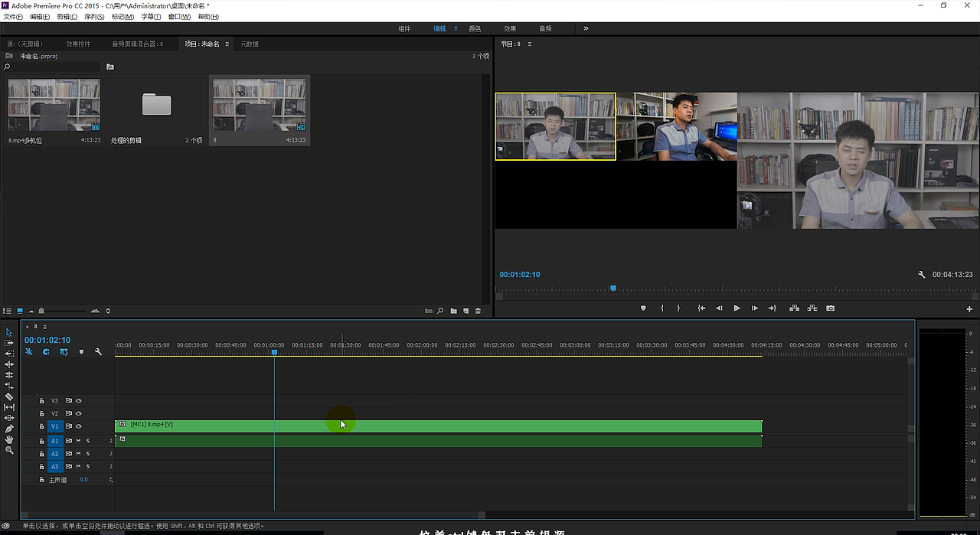This screenshot has height=535, width=980.
Task: Toggle snap in the timeline
Action: click(x=46, y=352)
